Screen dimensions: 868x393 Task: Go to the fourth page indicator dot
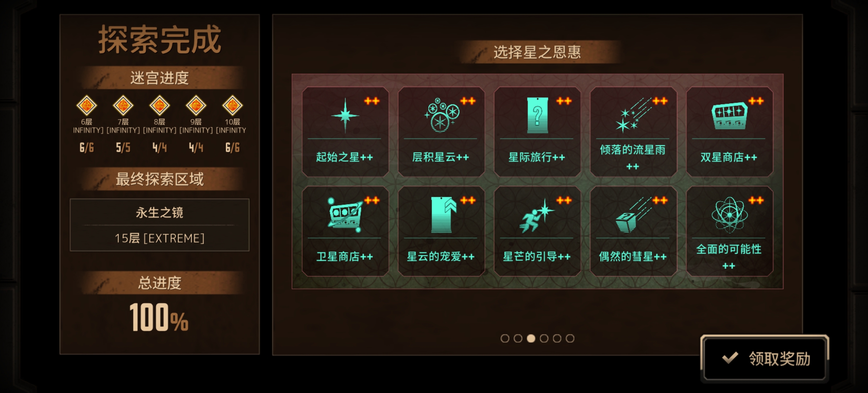click(x=544, y=338)
